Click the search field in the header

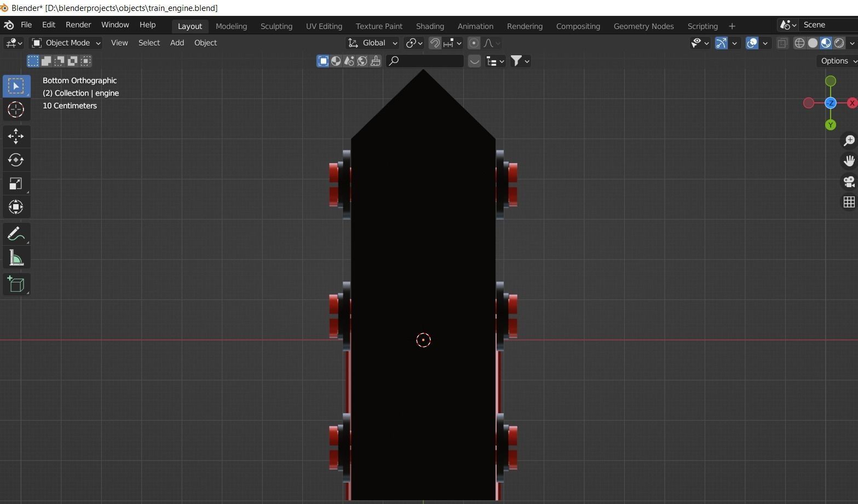click(425, 61)
